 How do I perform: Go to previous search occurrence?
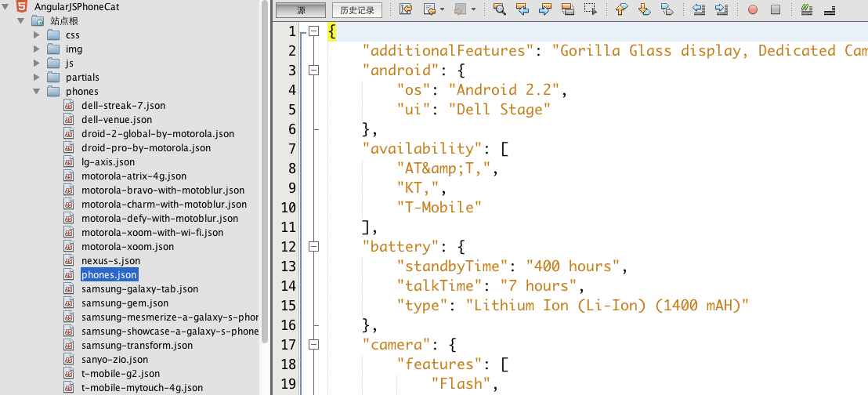point(522,9)
